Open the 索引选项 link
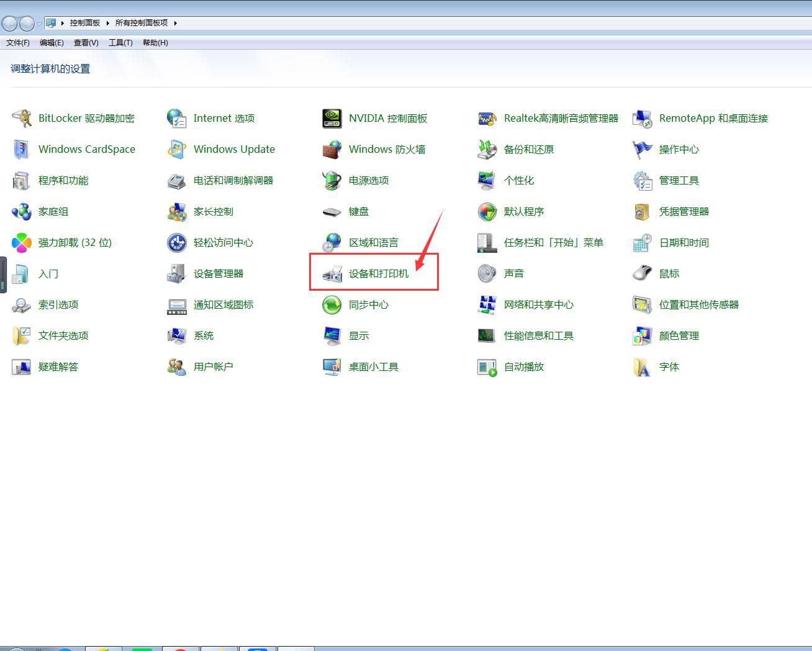 coord(58,304)
